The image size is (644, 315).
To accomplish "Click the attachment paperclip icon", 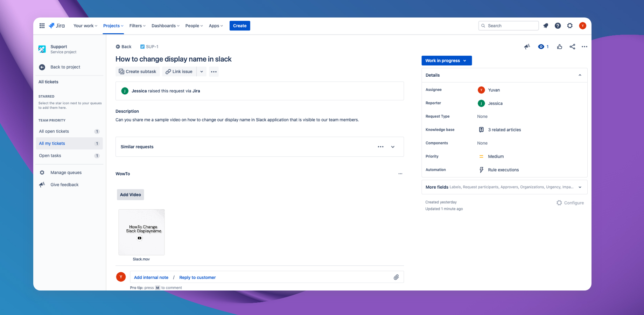I will 396,277.
